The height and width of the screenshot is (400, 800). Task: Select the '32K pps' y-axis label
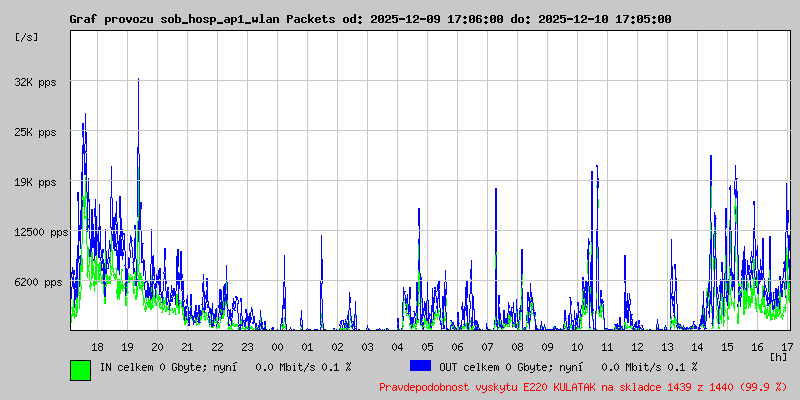pos(36,82)
